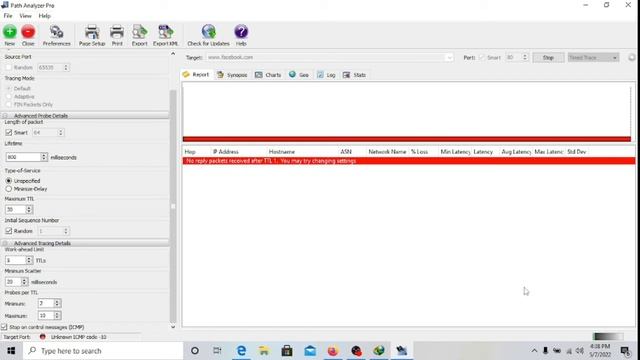Select FIN Packets Only tracing mode
The image size is (640, 360).
(9, 104)
